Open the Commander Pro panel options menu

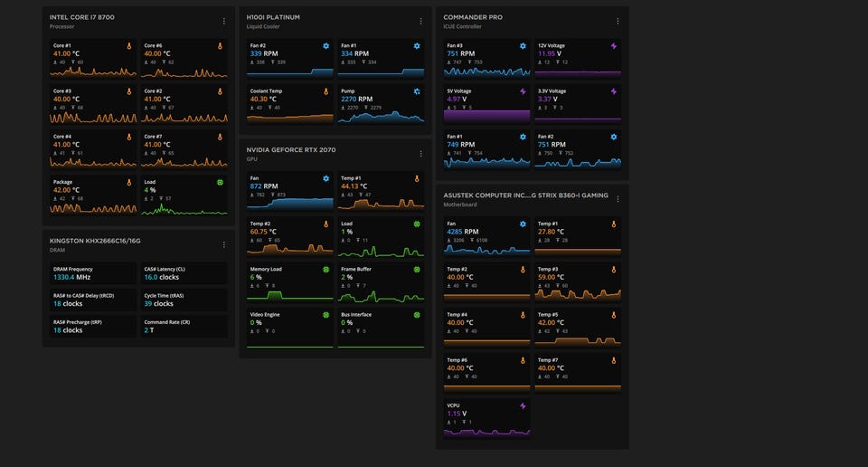[618, 22]
